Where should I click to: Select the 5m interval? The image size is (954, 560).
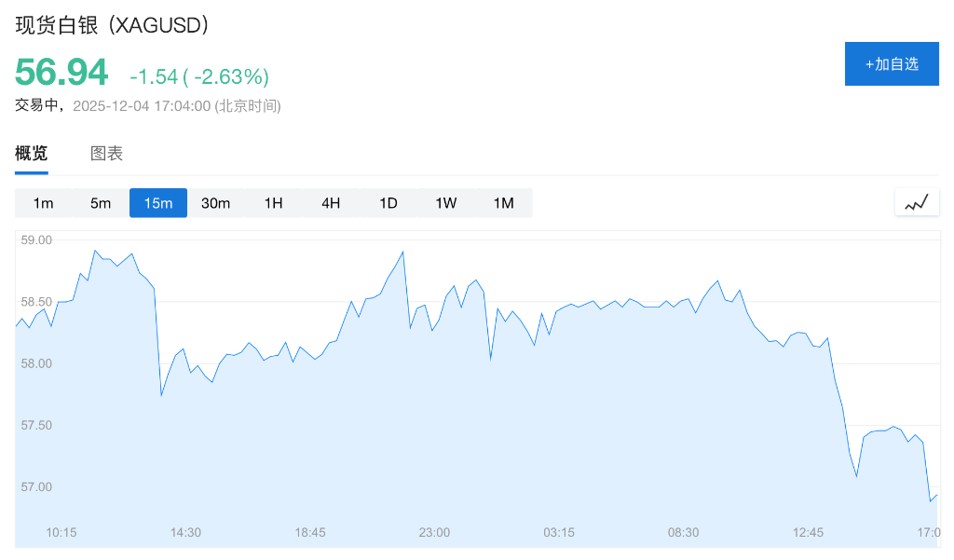click(x=101, y=203)
